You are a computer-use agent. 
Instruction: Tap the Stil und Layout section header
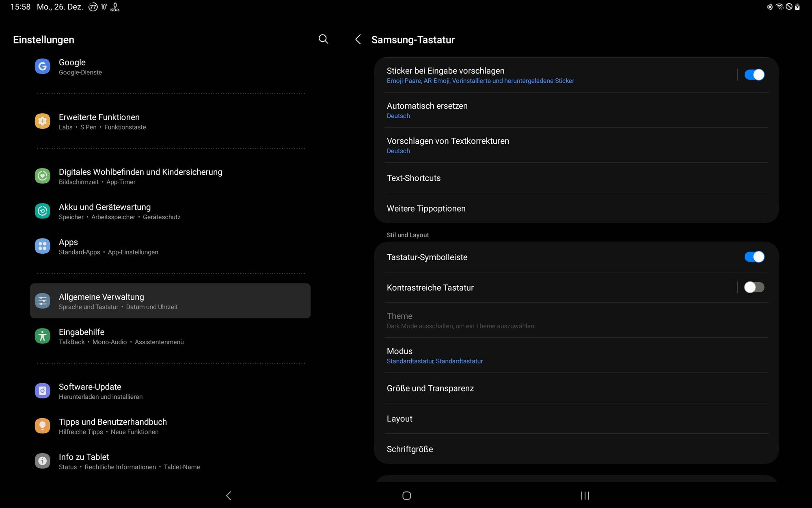[408, 235]
